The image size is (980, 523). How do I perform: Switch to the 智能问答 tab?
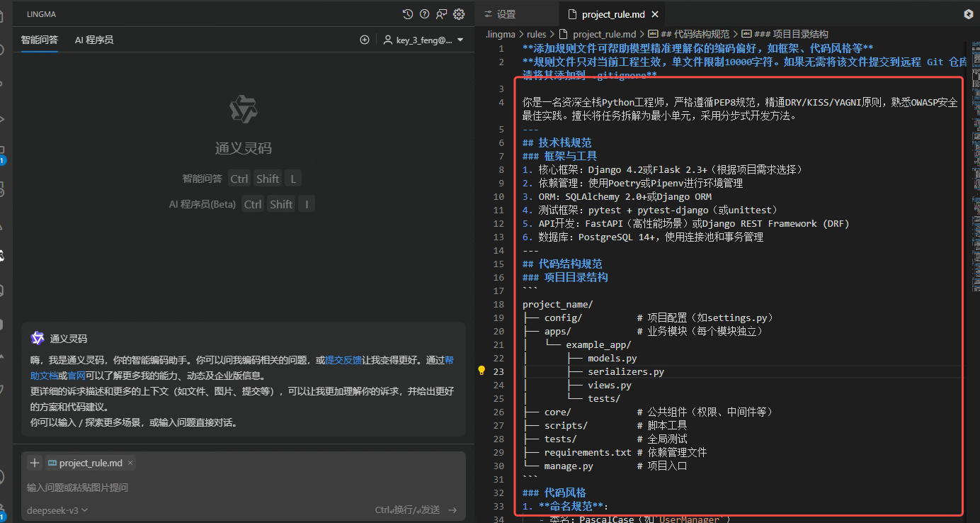pos(40,40)
